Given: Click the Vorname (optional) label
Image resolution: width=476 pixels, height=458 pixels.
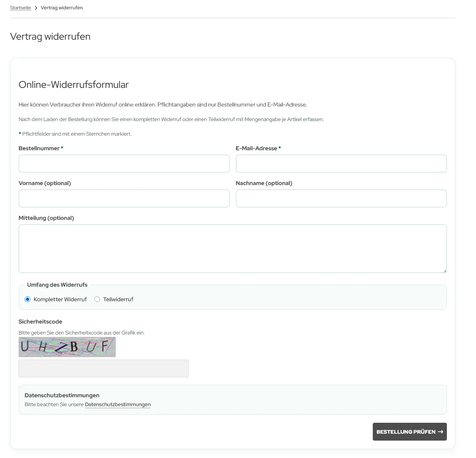Looking at the screenshot, I should pos(45,183).
